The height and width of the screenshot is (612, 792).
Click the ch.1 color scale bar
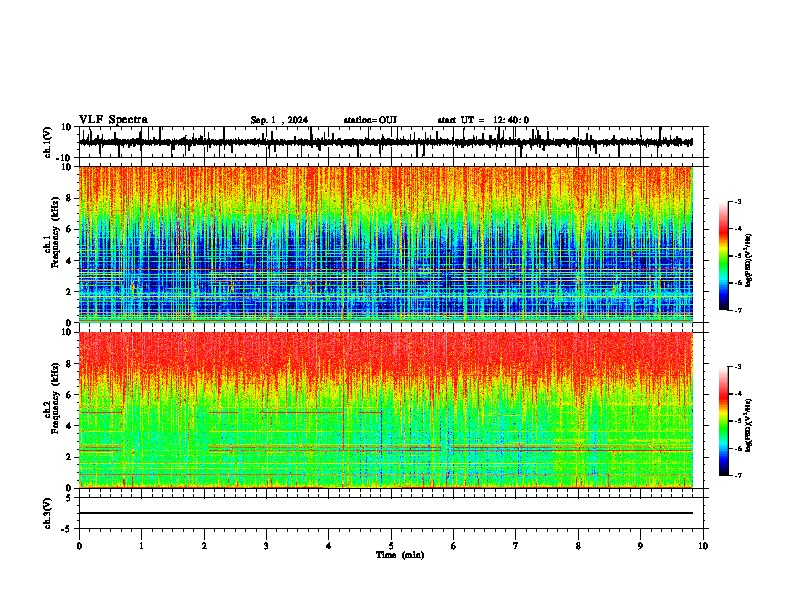point(724,256)
